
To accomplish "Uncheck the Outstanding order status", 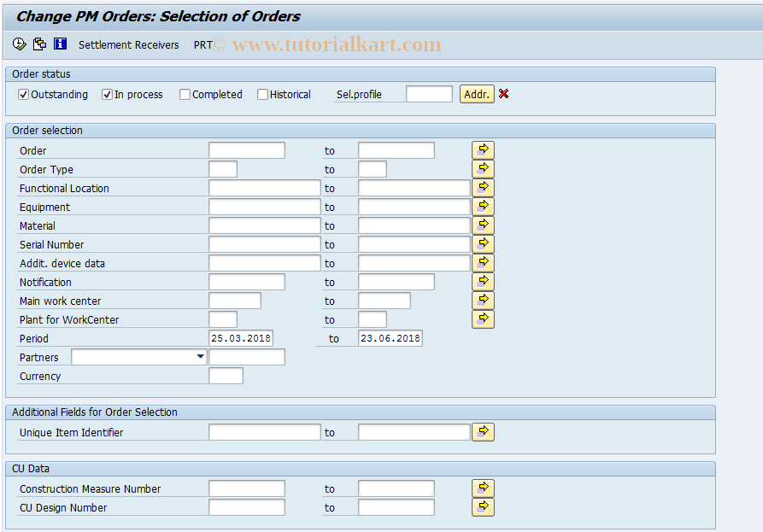I will pyautogui.click(x=23, y=94).
